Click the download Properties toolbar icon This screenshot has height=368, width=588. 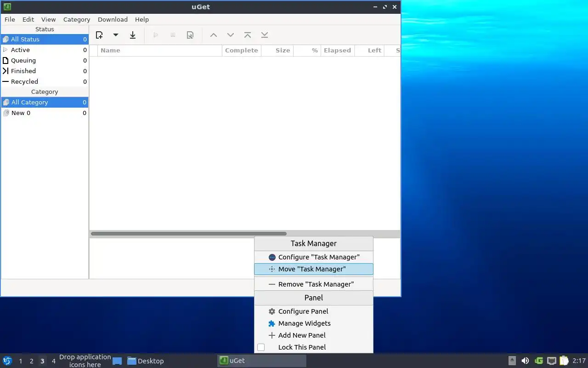tap(190, 35)
